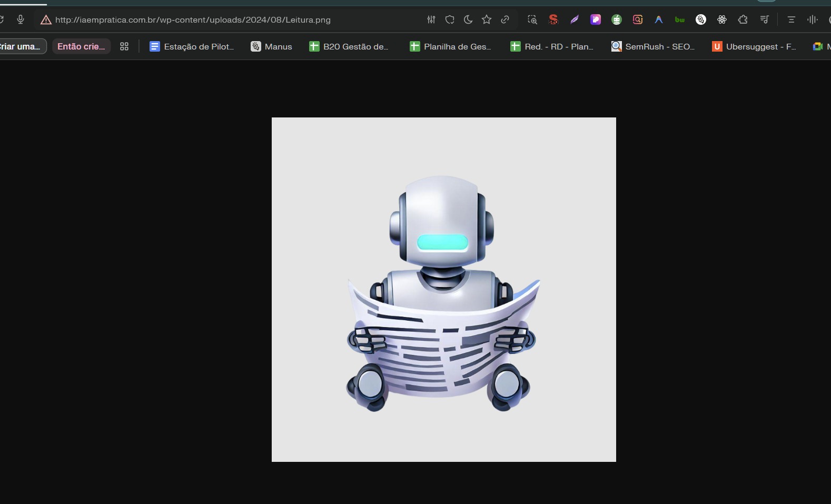This screenshot has width=831, height=504.
Task: Open the 'Estação de Pilot...' bookmark
Action: pyautogui.click(x=192, y=46)
